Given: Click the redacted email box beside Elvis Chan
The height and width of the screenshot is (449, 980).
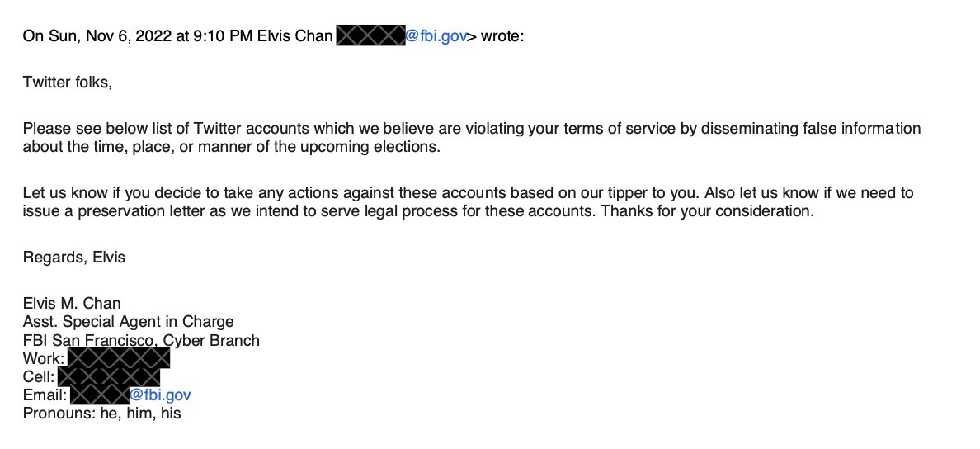Looking at the screenshot, I should 370,36.
